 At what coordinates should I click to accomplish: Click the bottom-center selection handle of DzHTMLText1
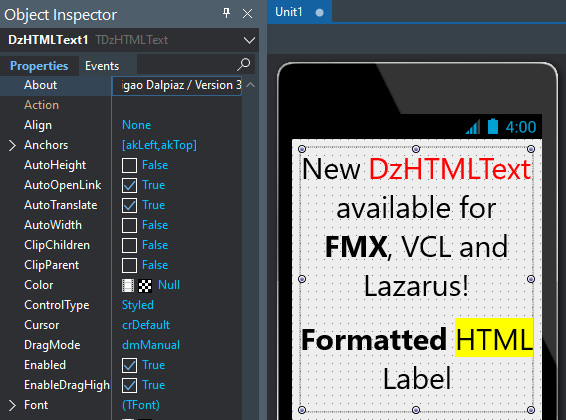(x=416, y=410)
